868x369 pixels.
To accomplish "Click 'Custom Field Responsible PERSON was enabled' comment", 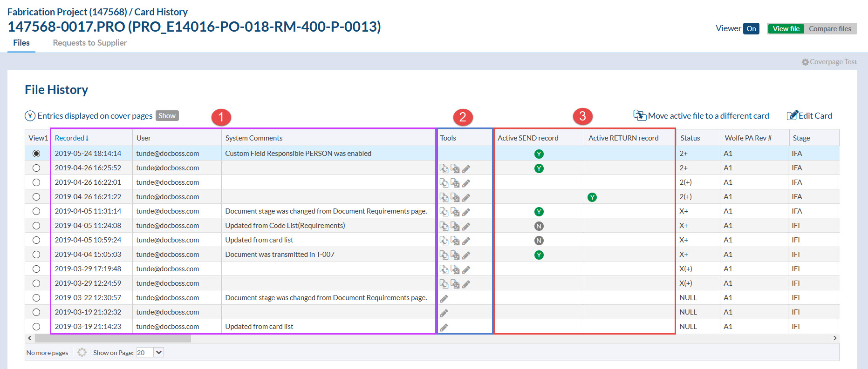I will pos(298,154).
